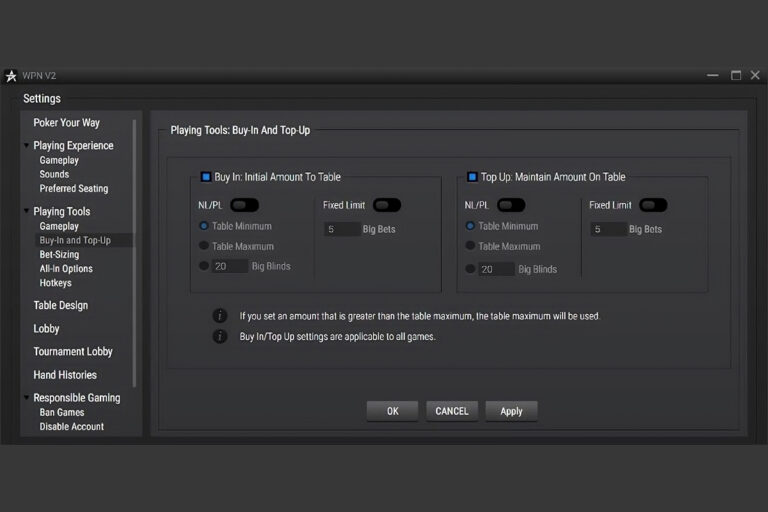The height and width of the screenshot is (512, 768).
Task: Select Preferred Seating option
Action: point(73,189)
